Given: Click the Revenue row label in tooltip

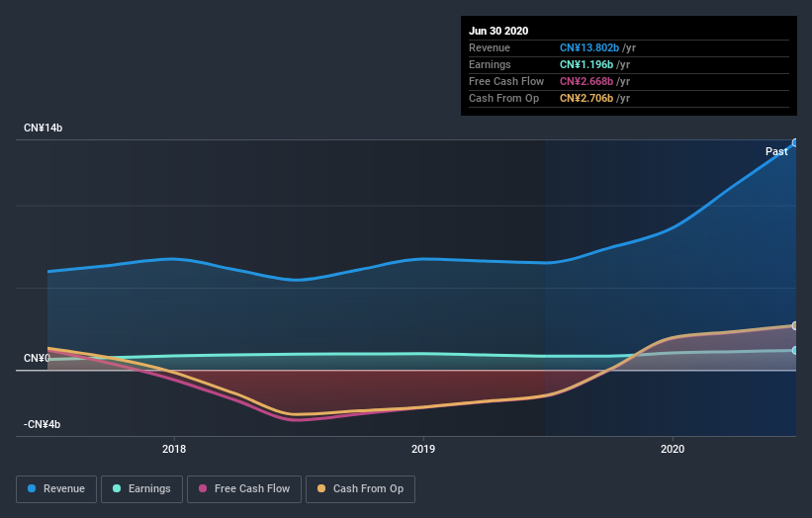Looking at the screenshot, I should pyautogui.click(x=490, y=47).
